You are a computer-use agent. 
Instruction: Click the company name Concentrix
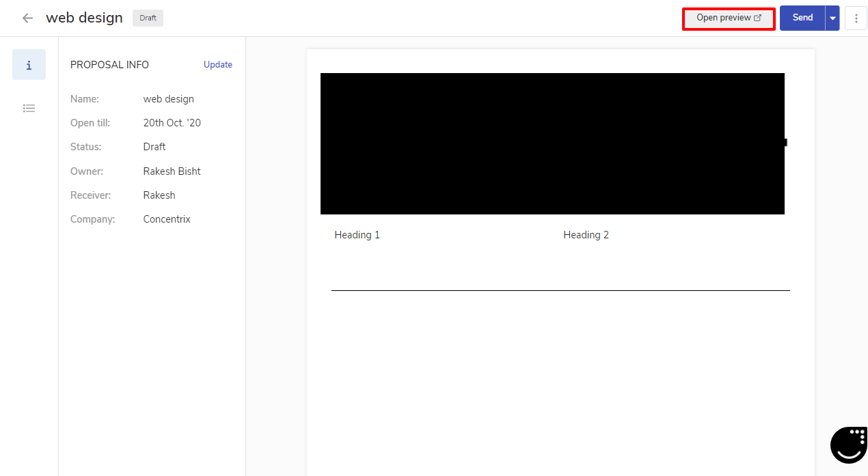click(167, 219)
